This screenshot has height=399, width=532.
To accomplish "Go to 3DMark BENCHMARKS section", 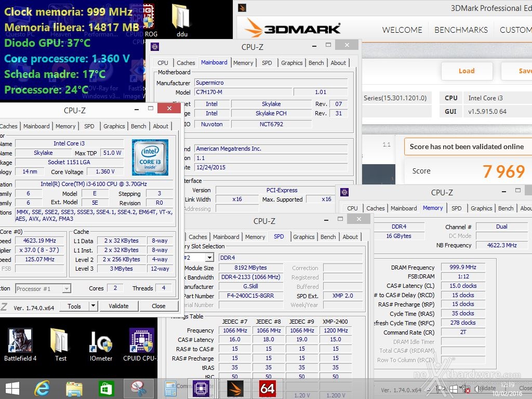I will [x=461, y=30].
